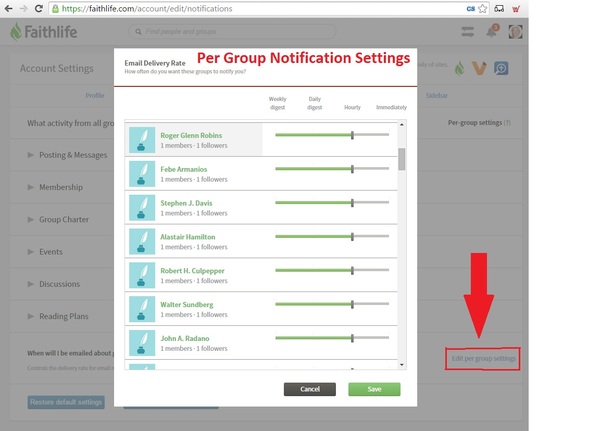Screen dimensions: 600x431
Task: Click the browser address bar URL
Action: point(147,8)
